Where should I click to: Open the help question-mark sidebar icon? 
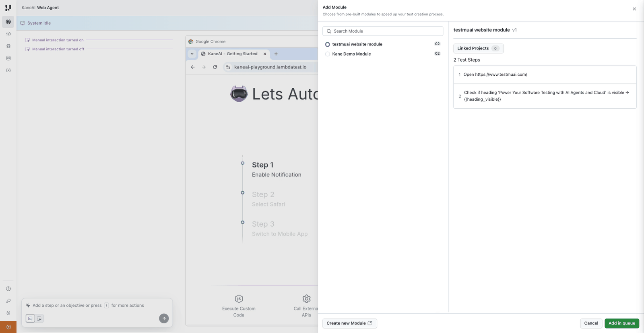point(8,289)
